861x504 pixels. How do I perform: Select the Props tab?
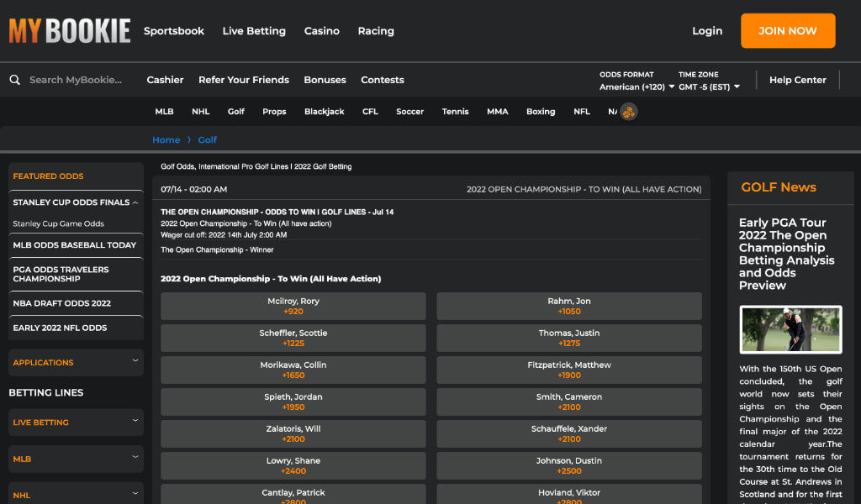[x=274, y=112]
